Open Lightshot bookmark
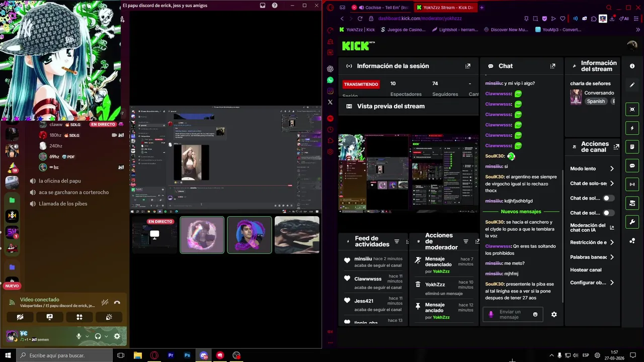 point(455,30)
